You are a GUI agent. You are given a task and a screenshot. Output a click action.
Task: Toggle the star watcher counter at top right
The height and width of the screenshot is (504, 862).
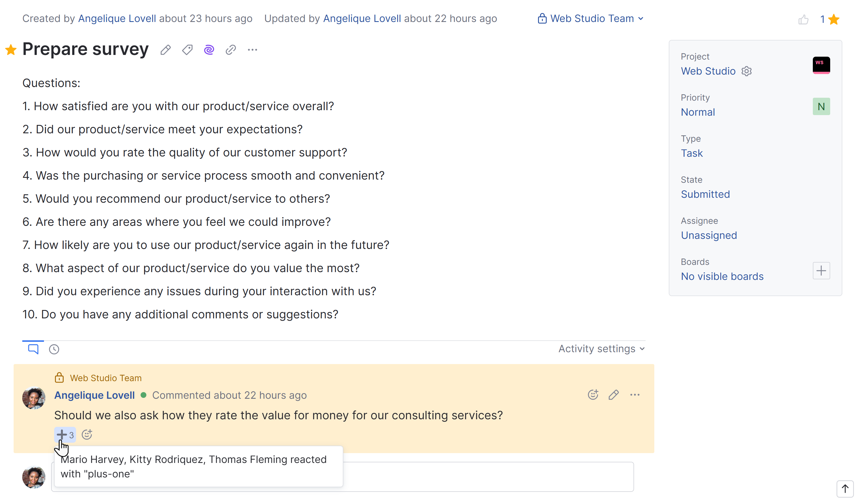(834, 19)
